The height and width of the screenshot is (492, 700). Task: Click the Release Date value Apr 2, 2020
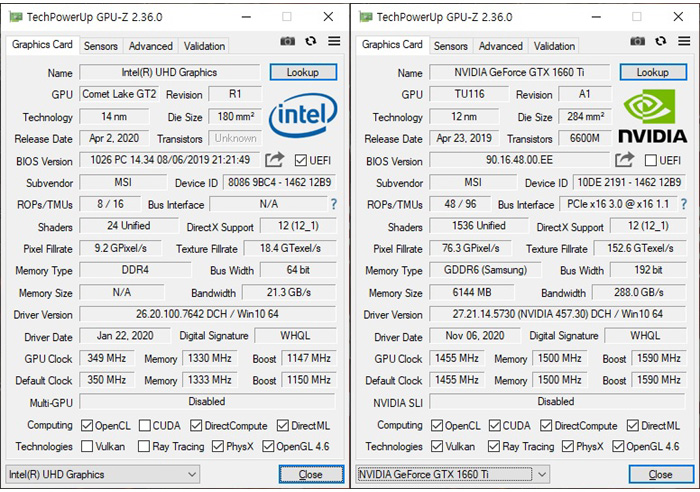point(114,138)
